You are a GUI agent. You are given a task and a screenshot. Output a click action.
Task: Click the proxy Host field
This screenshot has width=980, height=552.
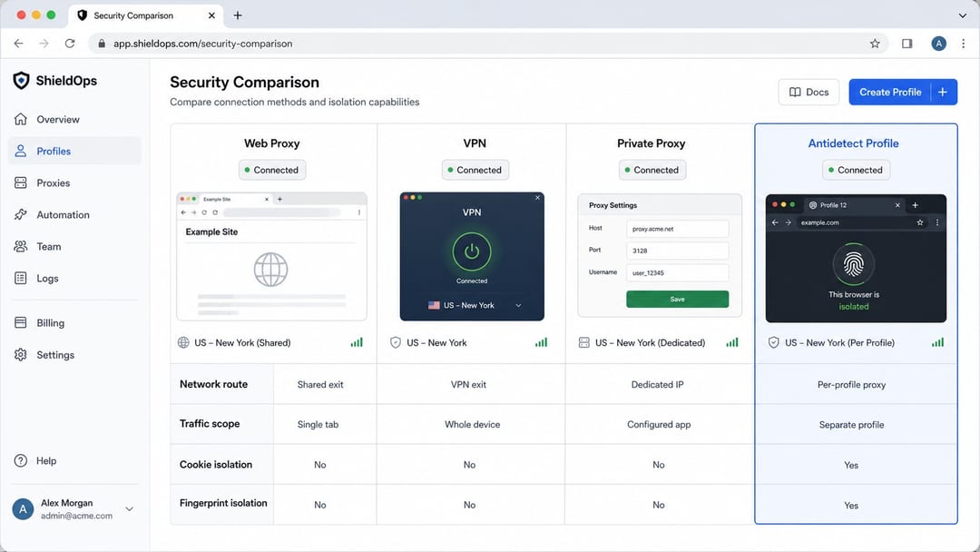pos(678,229)
